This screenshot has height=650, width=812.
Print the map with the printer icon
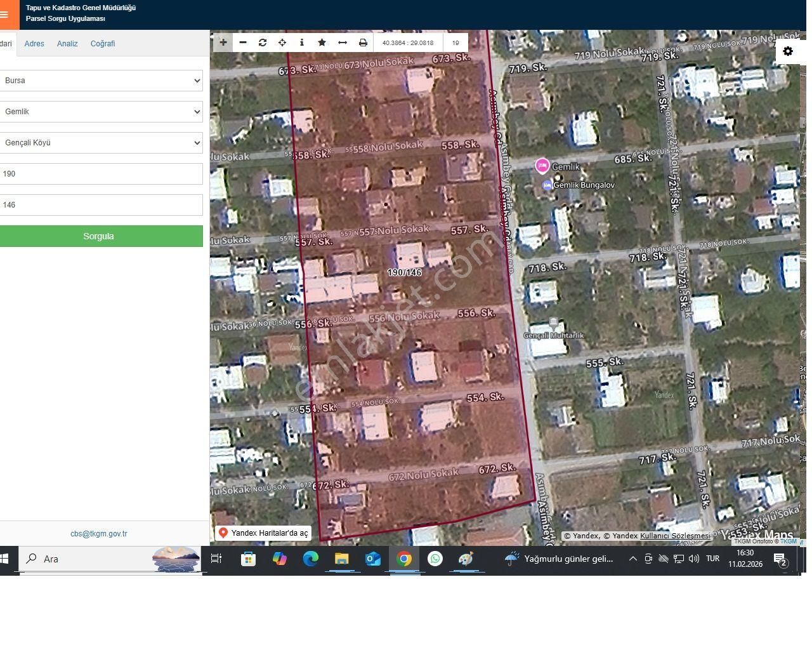[363, 43]
